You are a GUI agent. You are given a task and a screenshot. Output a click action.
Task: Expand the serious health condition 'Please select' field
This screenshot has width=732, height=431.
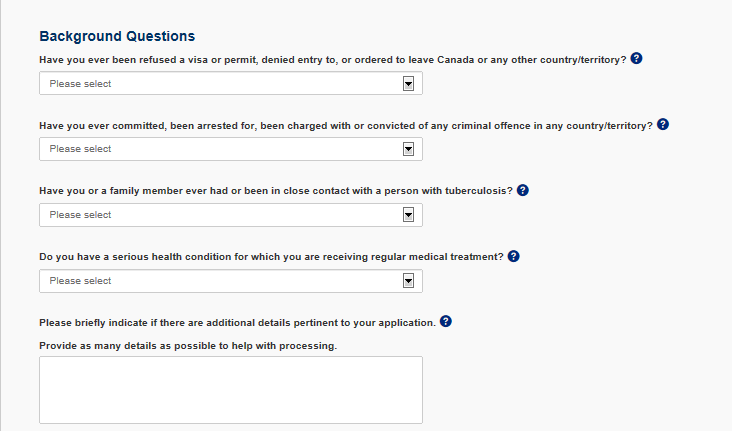tap(231, 281)
